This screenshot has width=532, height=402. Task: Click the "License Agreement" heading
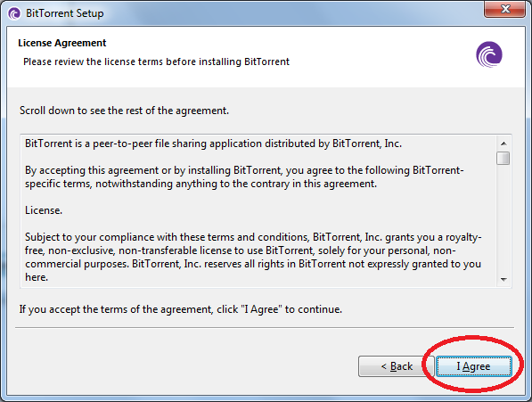tap(62, 43)
